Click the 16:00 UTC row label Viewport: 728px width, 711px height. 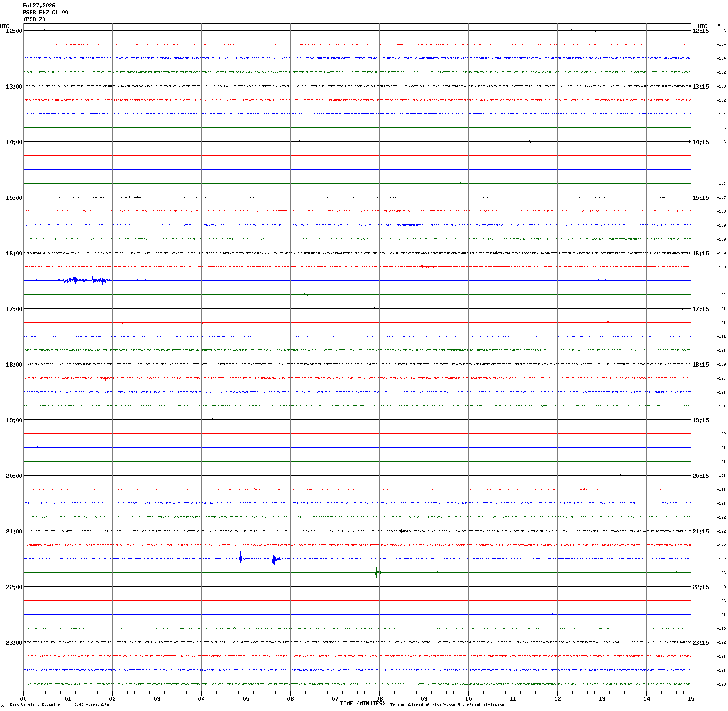[x=14, y=254]
